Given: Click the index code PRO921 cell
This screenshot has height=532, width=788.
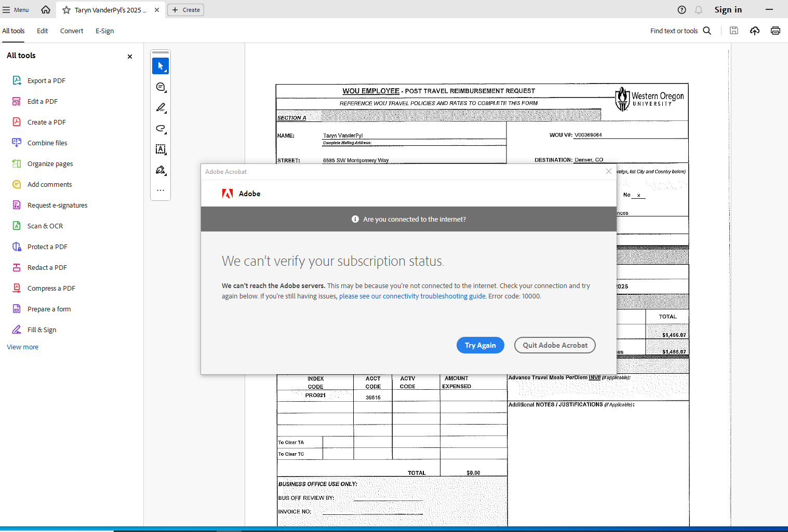Looking at the screenshot, I should pyautogui.click(x=315, y=395).
